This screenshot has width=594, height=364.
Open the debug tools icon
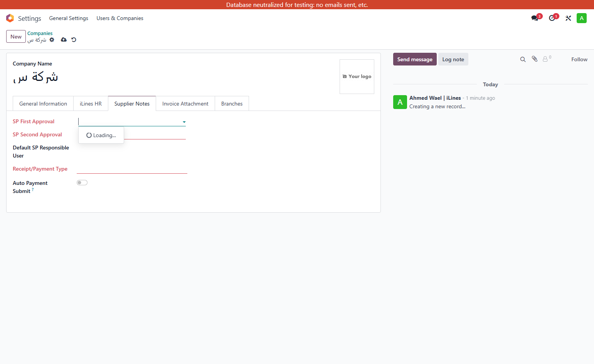tap(568, 18)
